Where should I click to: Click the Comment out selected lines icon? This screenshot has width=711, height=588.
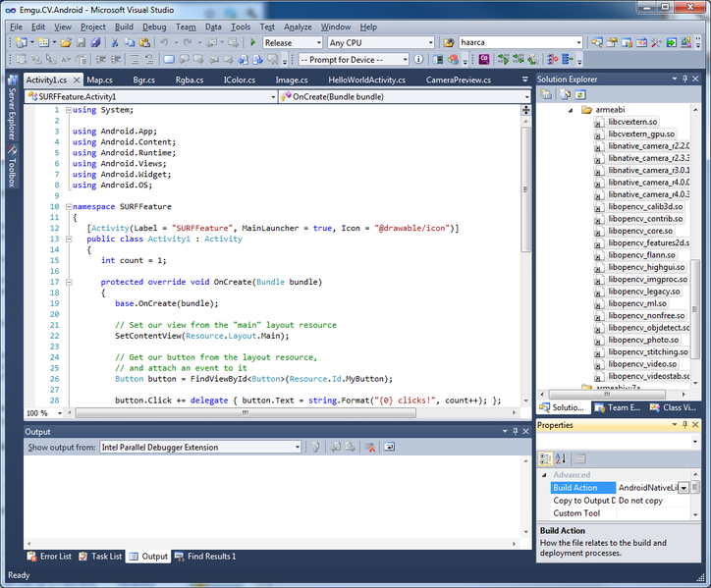[135, 60]
